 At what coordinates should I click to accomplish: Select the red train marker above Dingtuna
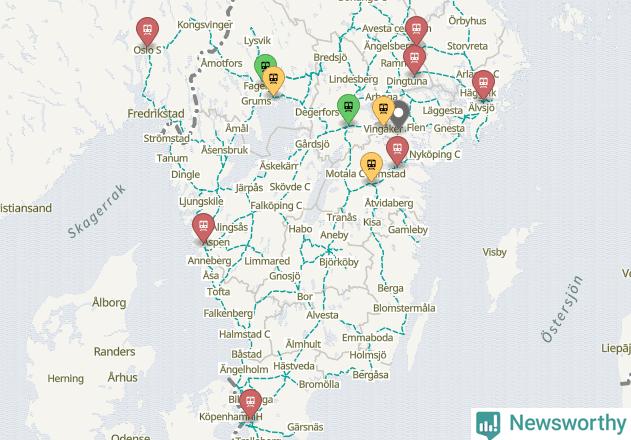click(414, 58)
